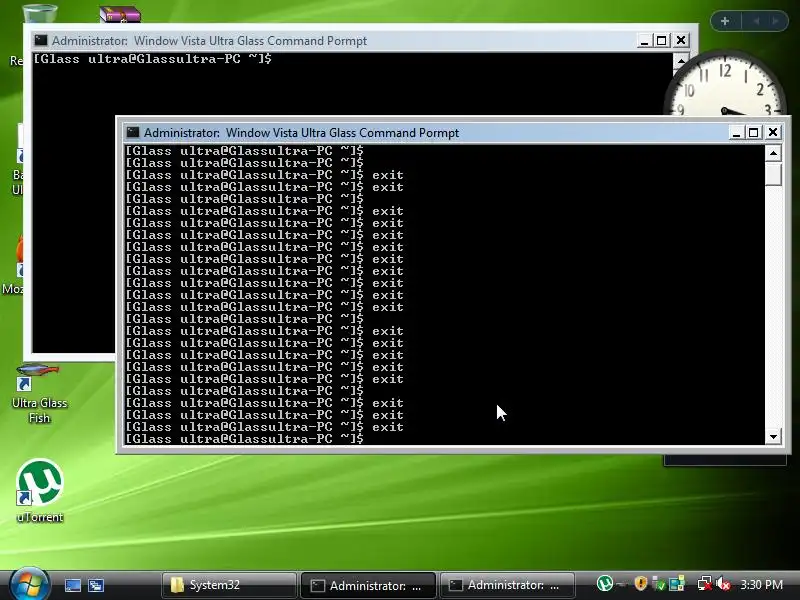Viewport: 800px width, 600px height.
Task: Open the WinRAR books desktop icon
Action: click(x=120, y=13)
